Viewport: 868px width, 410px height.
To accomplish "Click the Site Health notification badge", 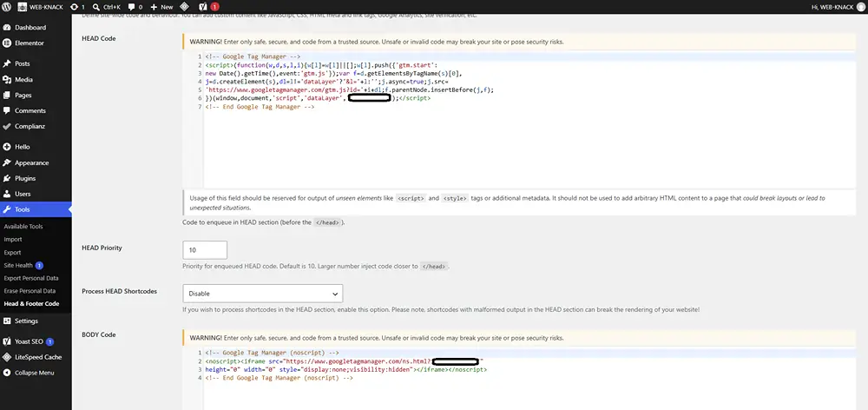I will pyautogui.click(x=39, y=266).
